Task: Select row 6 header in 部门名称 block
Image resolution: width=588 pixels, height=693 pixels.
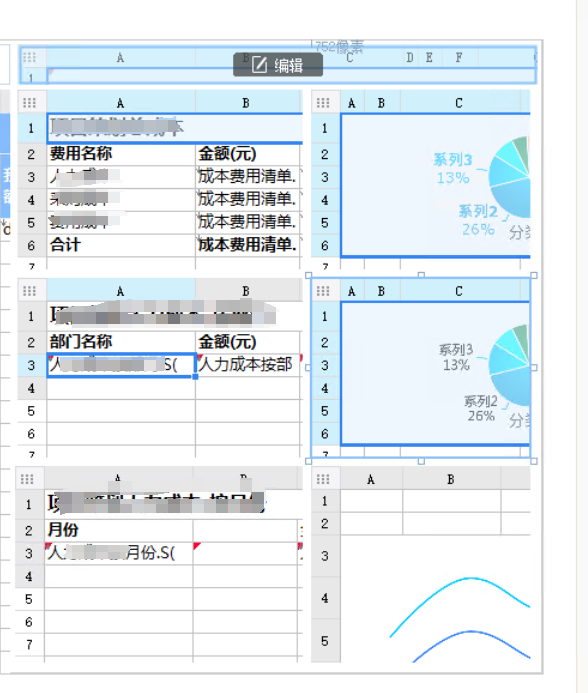Action: point(31,434)
